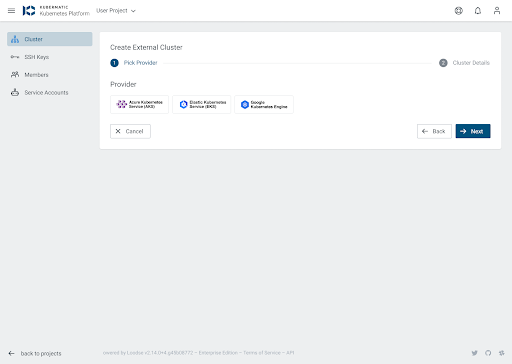Click the Service Accounts robot icon
This screenshot has width=512, height=364.
pos(15,92)
